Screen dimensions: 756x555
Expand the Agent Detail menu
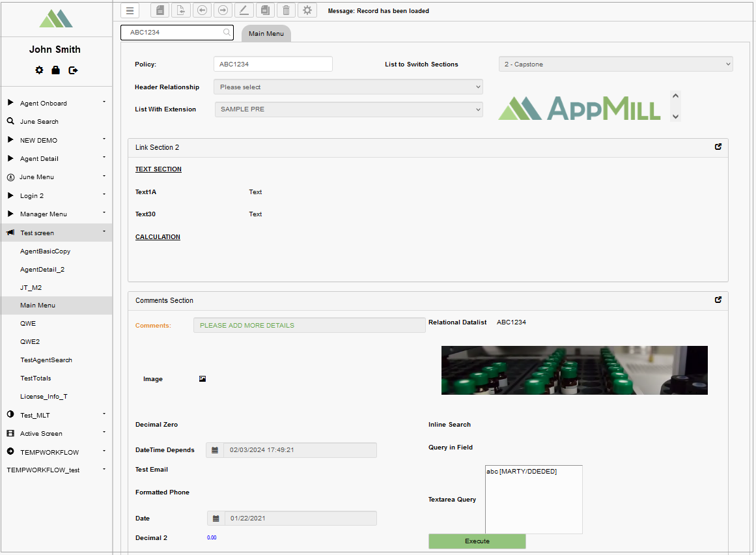[57, 159]
